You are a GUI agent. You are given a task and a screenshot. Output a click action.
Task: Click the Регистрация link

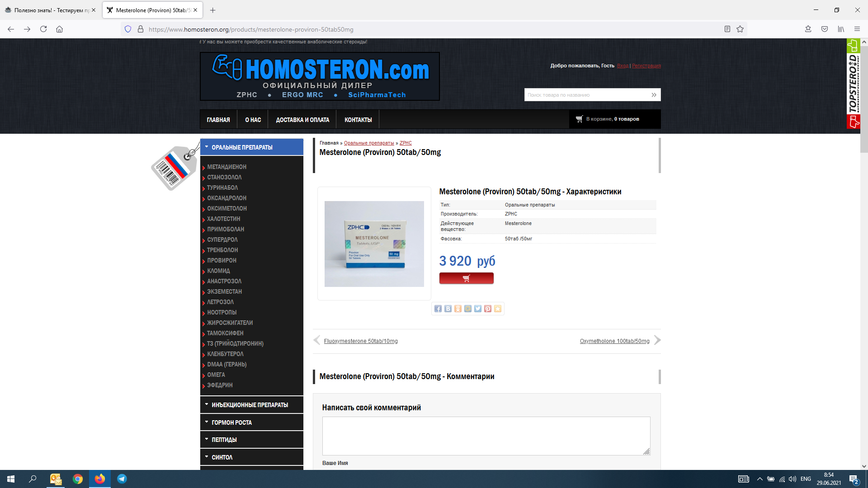pyautogui.click(x=646, y=66)
